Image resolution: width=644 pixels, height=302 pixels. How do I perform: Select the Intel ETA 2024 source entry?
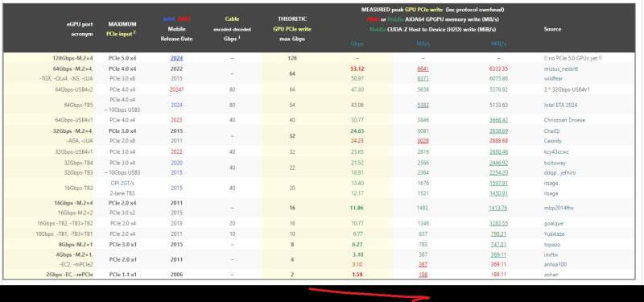click(559, 105)
